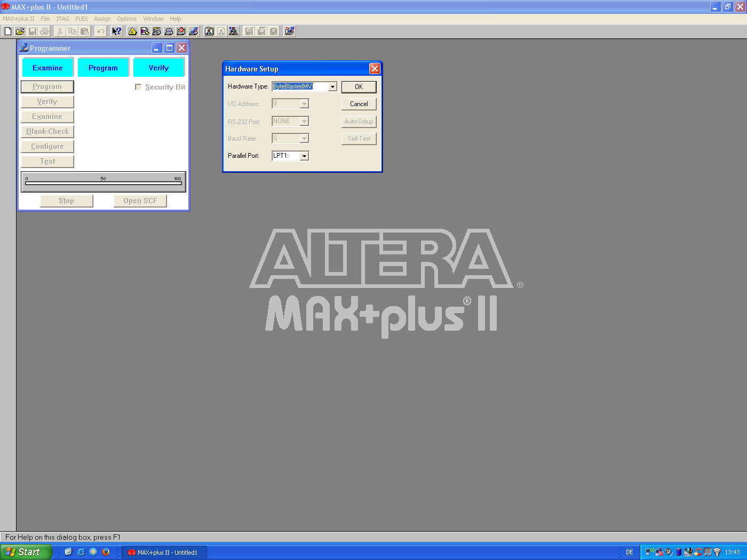Viewport: 747px width, 560px height.
Task: Click the save and compile toolbar icon
Action: (x=261, y=31)
